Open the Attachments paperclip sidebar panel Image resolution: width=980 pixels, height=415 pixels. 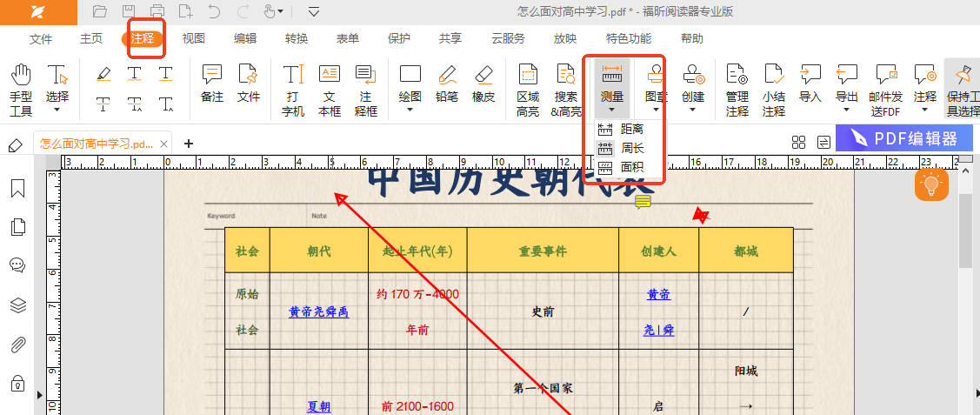click(18, 345)
